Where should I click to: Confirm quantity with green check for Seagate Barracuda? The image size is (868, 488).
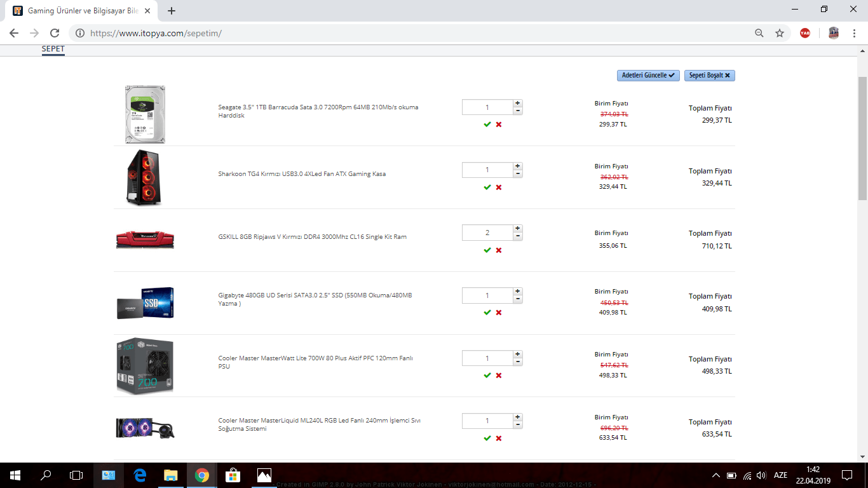[x=487, y=125]
